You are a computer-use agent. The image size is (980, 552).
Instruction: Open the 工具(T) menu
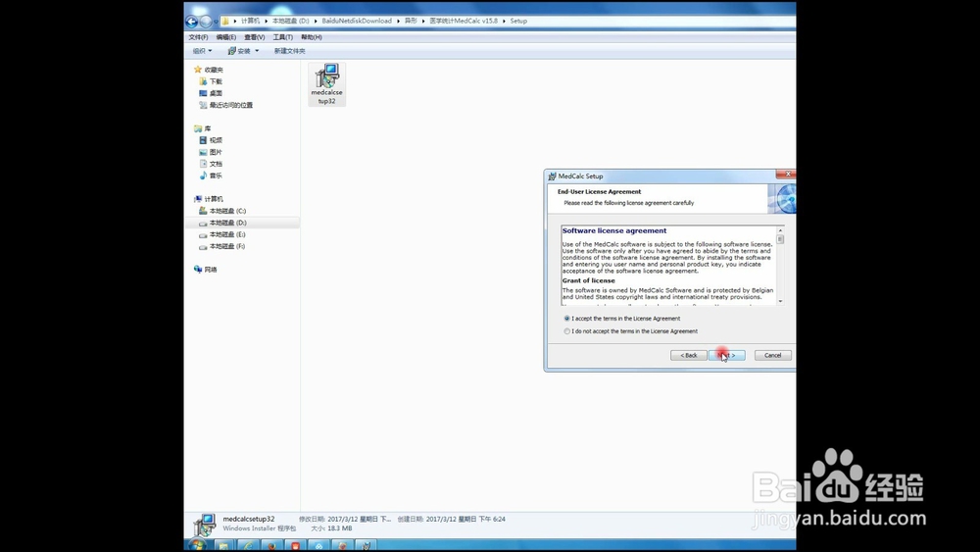[282, 37]
